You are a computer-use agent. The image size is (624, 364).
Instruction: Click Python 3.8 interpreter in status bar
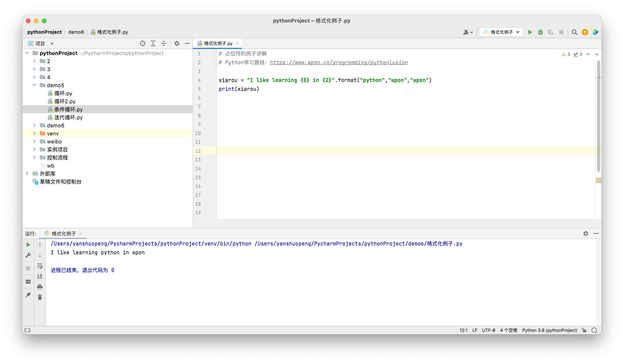tap(549, 330)
